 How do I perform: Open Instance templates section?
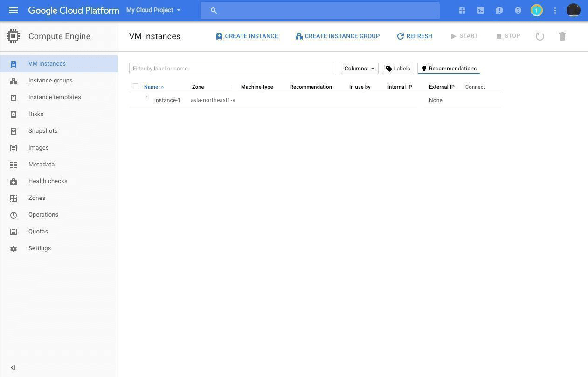[59, 97]
